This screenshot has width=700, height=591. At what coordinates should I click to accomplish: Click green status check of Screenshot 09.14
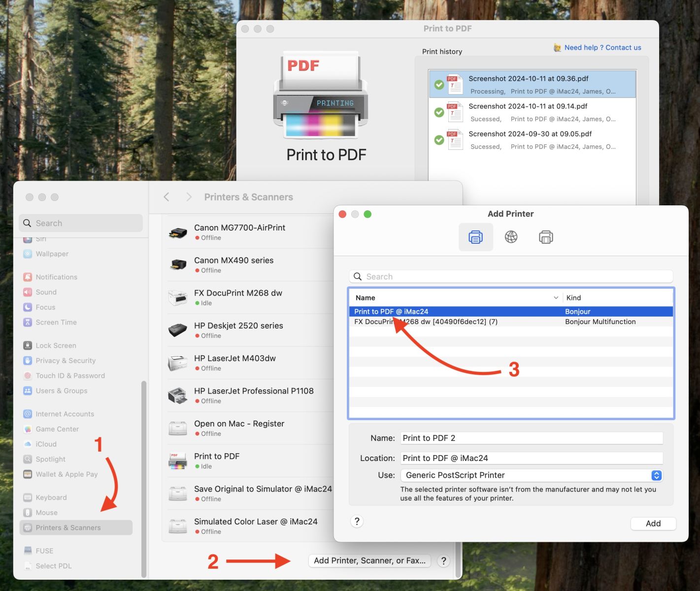439,112
